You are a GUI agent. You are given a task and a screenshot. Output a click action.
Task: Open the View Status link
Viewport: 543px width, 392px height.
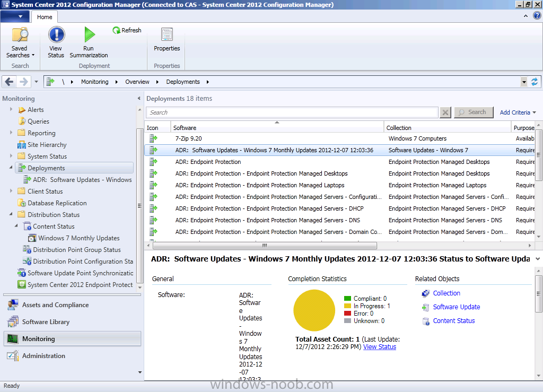click(x=380, y=346)
